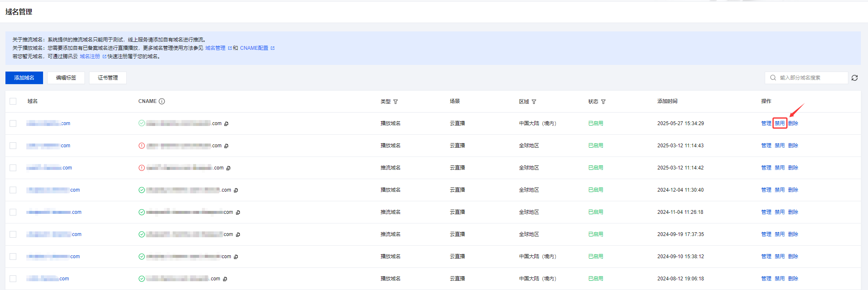Click the 编辑标签 button

[x=66, y=78]
